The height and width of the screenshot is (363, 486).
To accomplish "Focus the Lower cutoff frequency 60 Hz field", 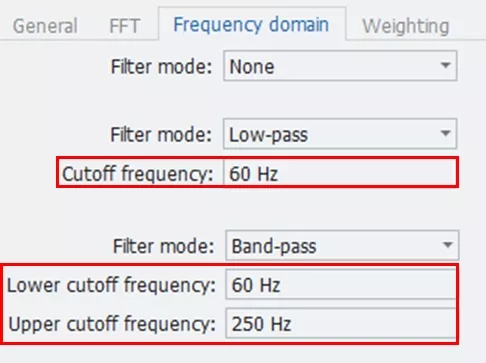I will coord(341,284).
